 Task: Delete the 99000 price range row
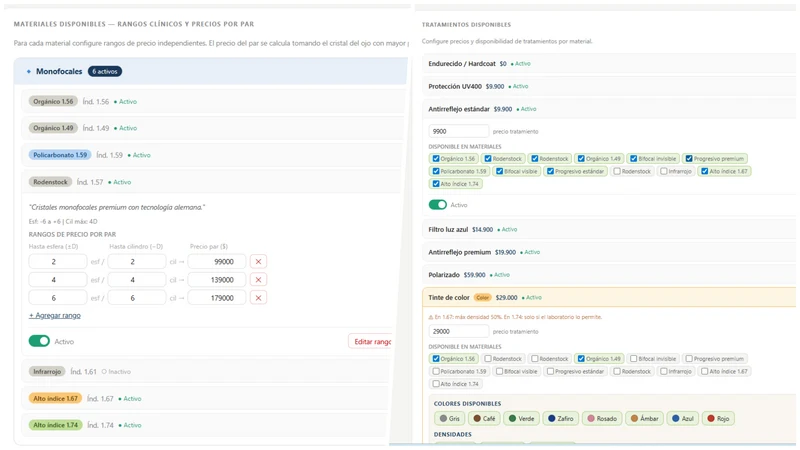point(258,262)
